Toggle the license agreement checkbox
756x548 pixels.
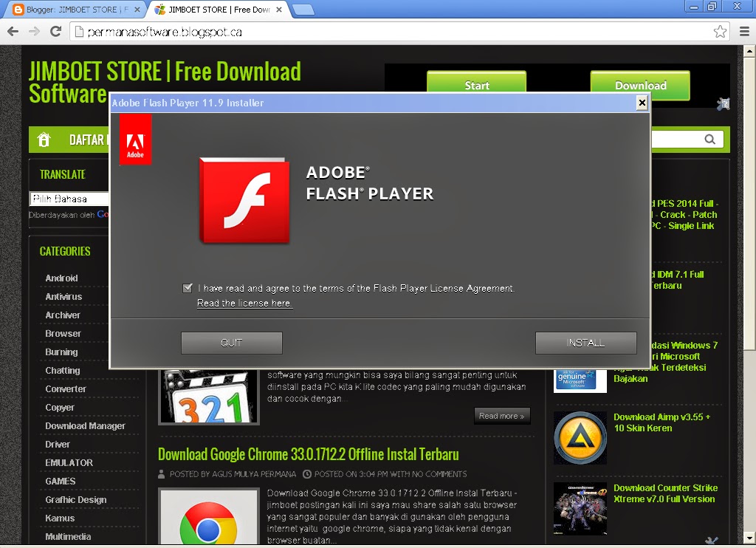(188, 288)
